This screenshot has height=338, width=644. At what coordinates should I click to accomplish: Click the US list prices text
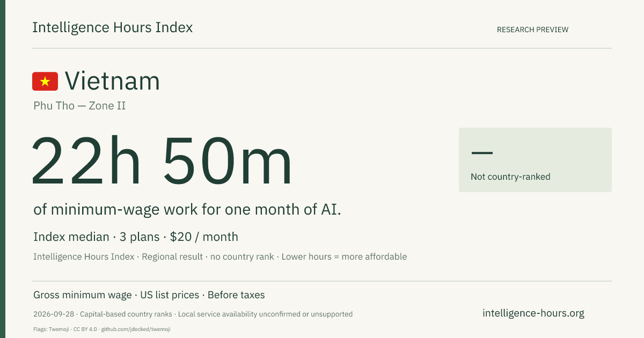click(170, 295)
